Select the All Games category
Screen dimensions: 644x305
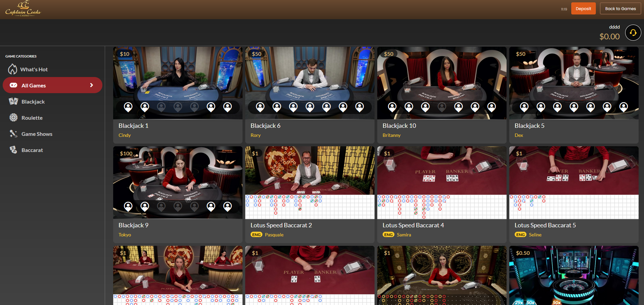[53, 85]
